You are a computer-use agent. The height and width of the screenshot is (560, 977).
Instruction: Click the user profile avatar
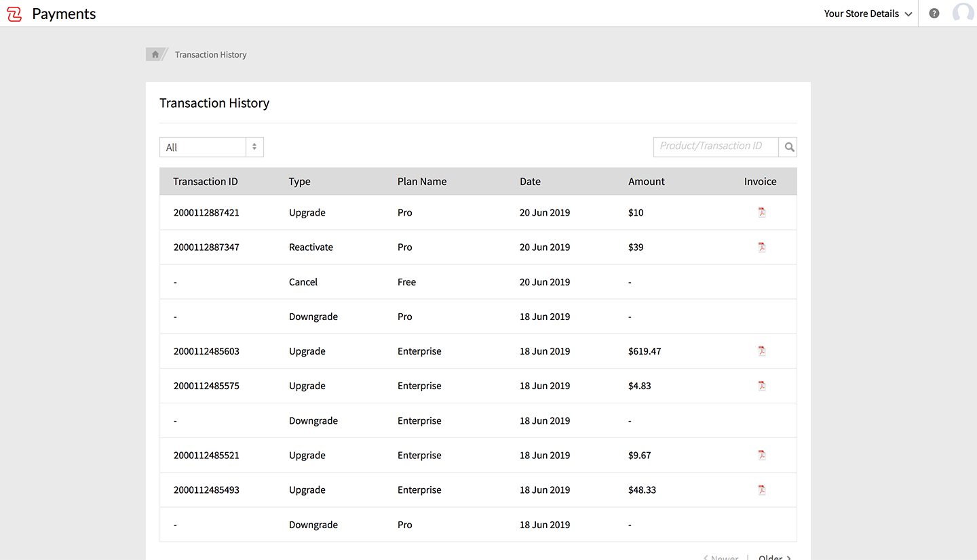[x=963, y=13]
